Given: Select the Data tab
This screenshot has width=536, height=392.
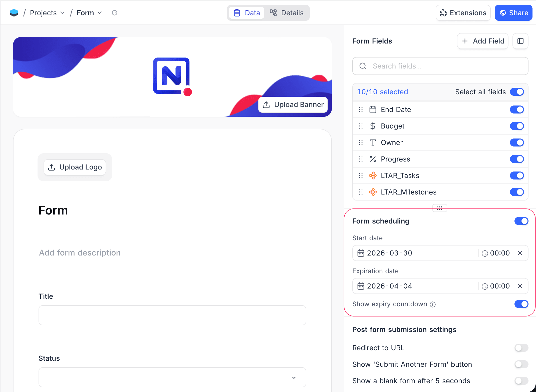Looking at the screenshot, I should point(247,13).
